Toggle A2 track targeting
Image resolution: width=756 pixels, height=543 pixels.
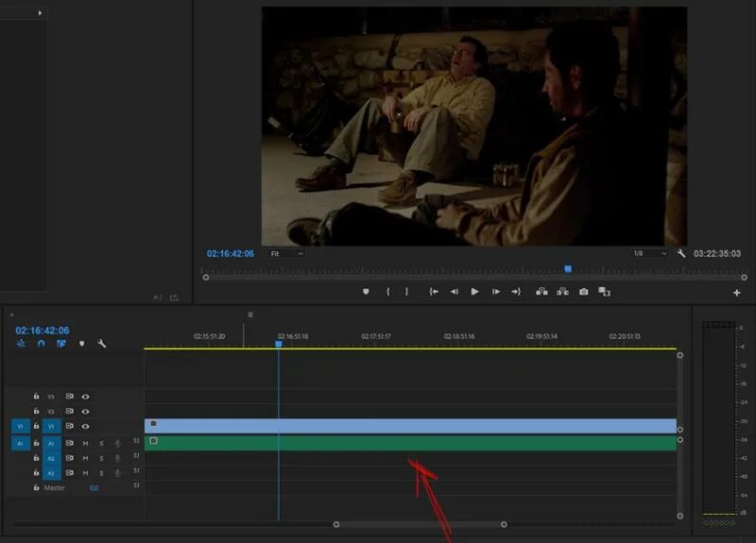point(51,458)
